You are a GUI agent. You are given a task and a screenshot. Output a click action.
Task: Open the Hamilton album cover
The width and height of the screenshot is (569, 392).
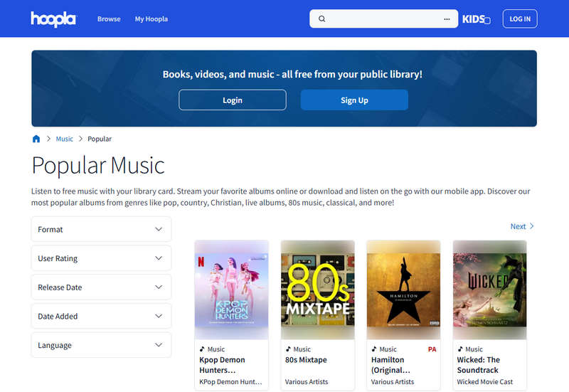tap(403, 290)
